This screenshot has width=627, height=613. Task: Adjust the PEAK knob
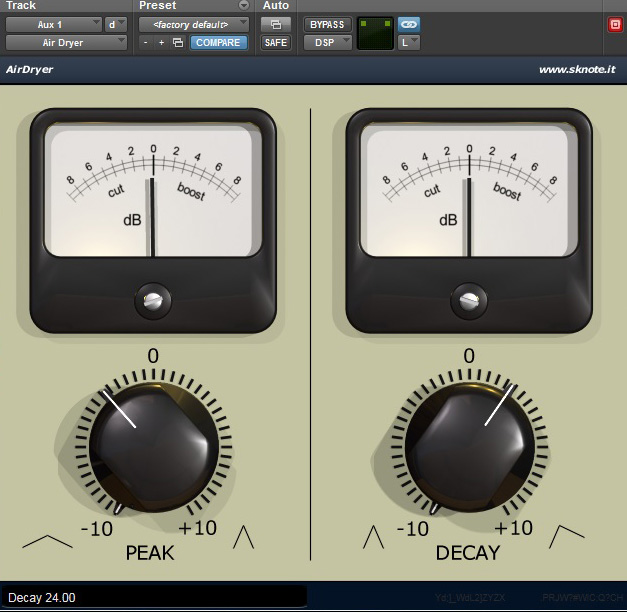point(154,447)
